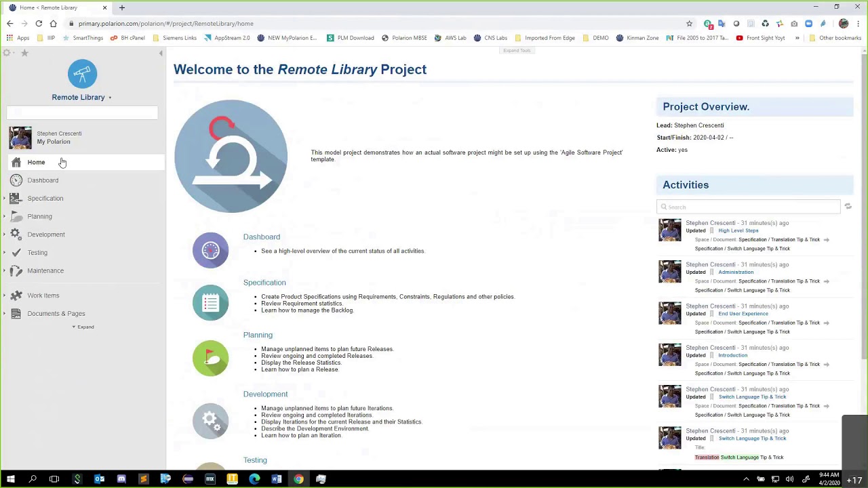This screenshot has height=488, width=868.
Task: Open Introduction activity link
Action: pos(732,355)
